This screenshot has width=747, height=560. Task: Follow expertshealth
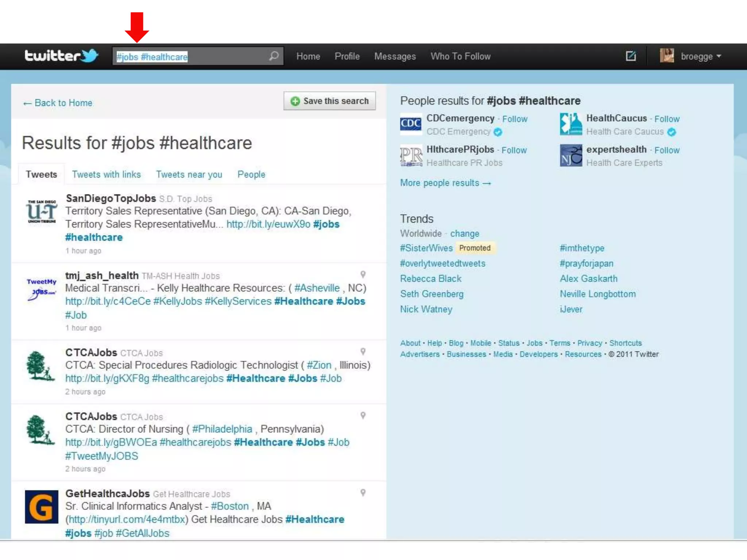click(x=667, y=151)
